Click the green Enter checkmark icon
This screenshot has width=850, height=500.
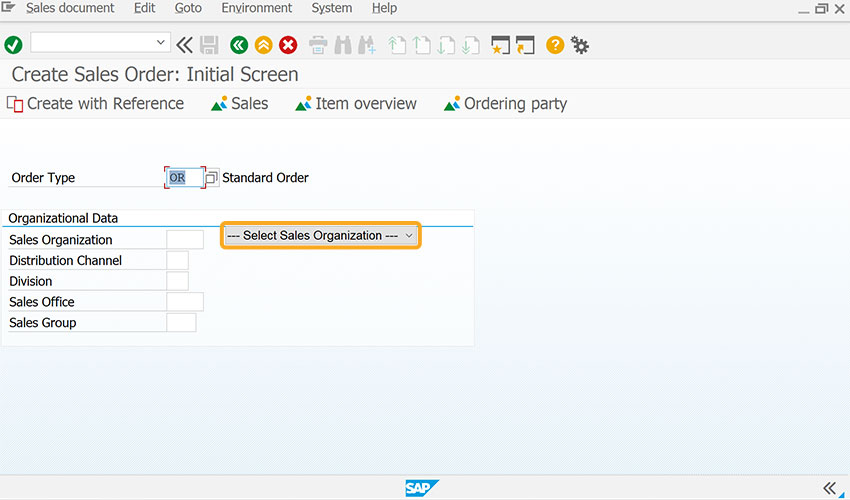(x=13, y=45)
